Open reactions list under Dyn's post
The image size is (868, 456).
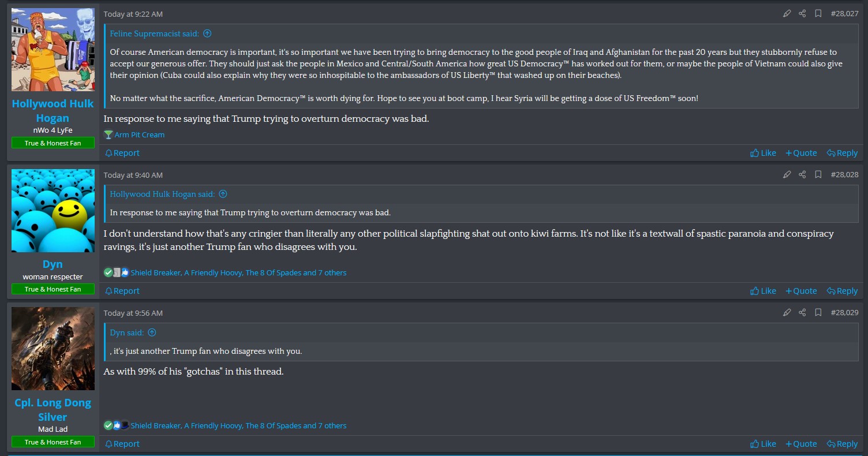pyautogui.click(x=238, y=272)
